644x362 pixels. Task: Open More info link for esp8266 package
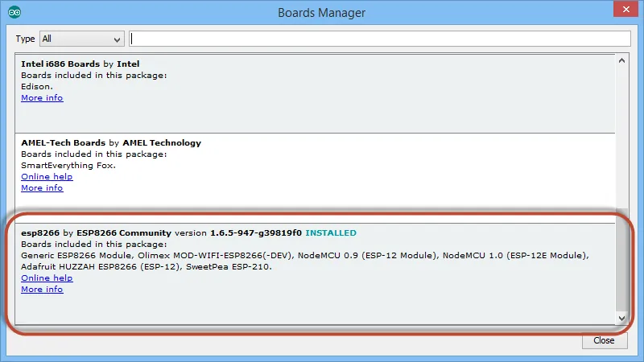click(42, 289)
